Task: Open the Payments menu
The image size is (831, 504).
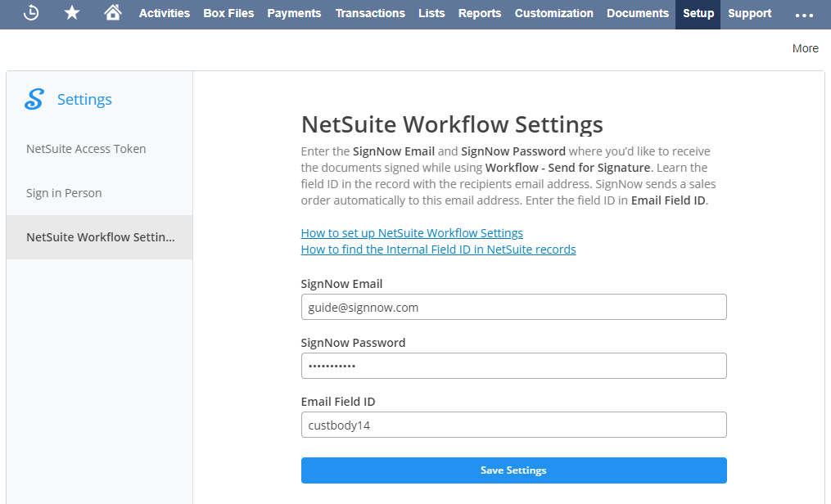Action: (294, 13)
